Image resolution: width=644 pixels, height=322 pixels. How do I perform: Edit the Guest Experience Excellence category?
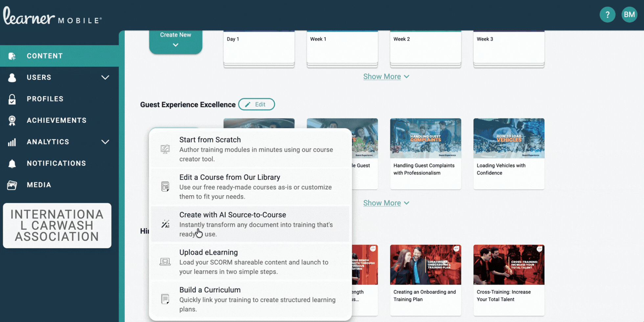click(x=256, y=104)
